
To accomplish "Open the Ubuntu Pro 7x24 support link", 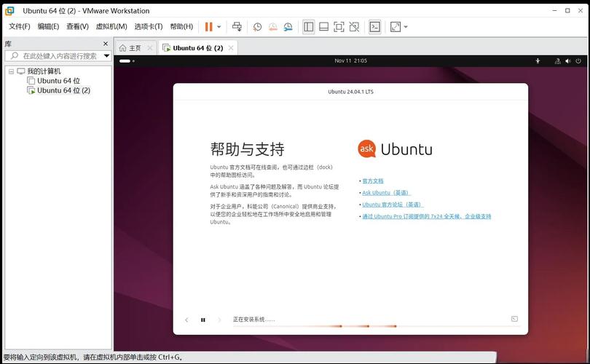I will click(427, 216).
